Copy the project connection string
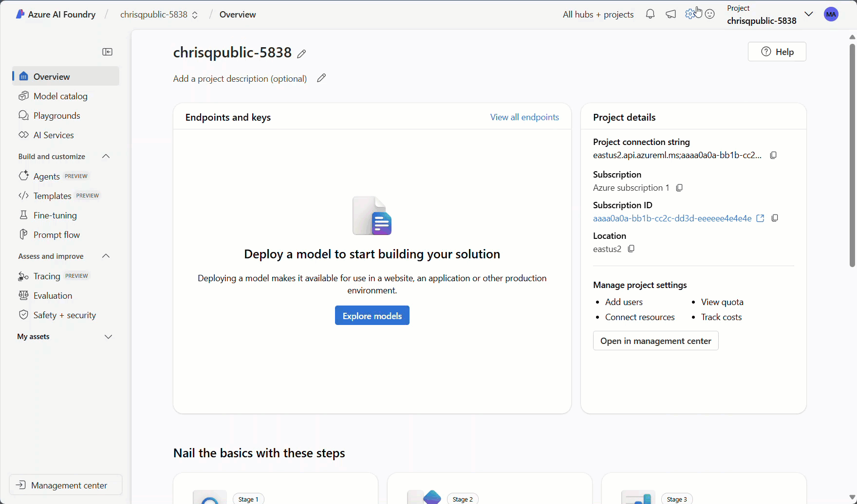Image resolution: width=857 pixels, height=504 pixels. [x=773, y=155]
